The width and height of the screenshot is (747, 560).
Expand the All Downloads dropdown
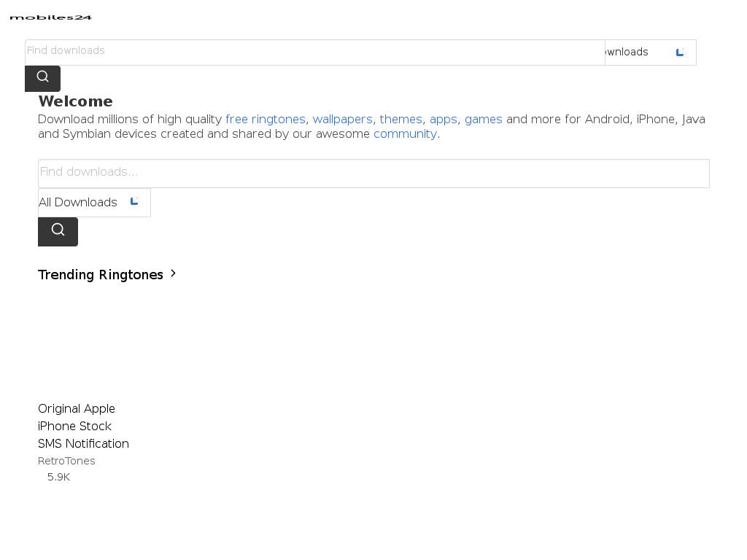point(94,203)
